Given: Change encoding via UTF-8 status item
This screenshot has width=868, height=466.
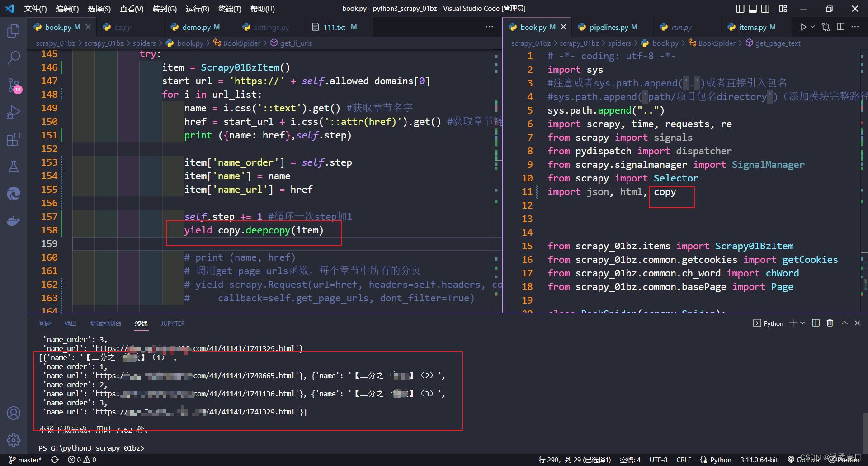Looking at the screenshot, I should coord(658,460).
